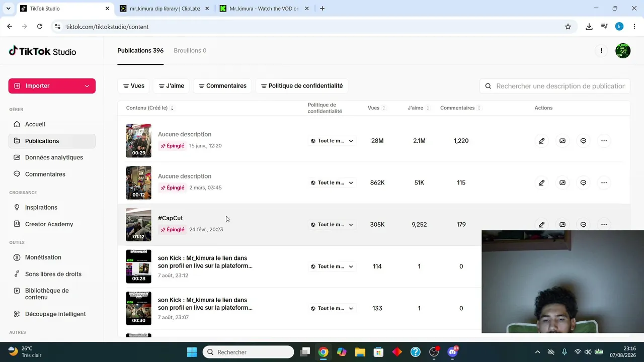
Task: Open more options for the #CapCut post
Action: click(604, 225)
